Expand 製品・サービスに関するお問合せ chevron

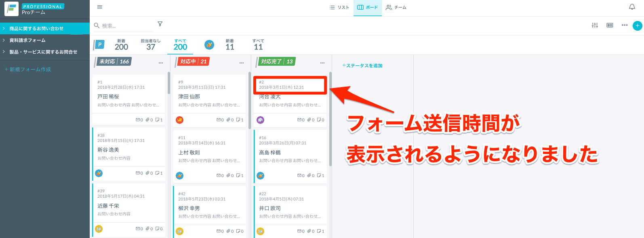coord(4,52)
